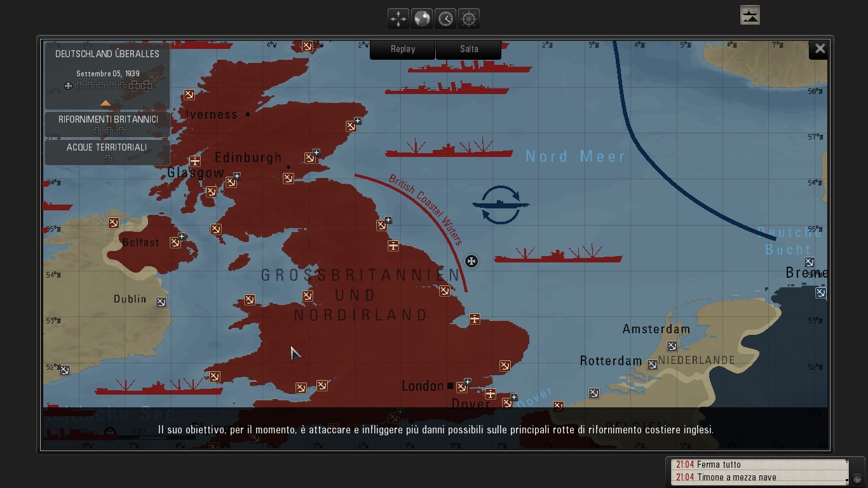
Task: Select the ship's wheel helm icon
Action: (x=469, y=18)
